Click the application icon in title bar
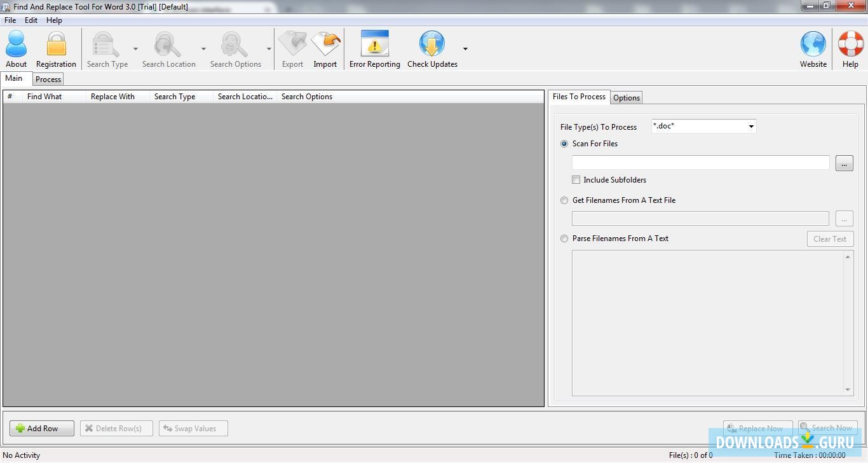This screenshot has height=463, width=868. (x=6, y=6)
